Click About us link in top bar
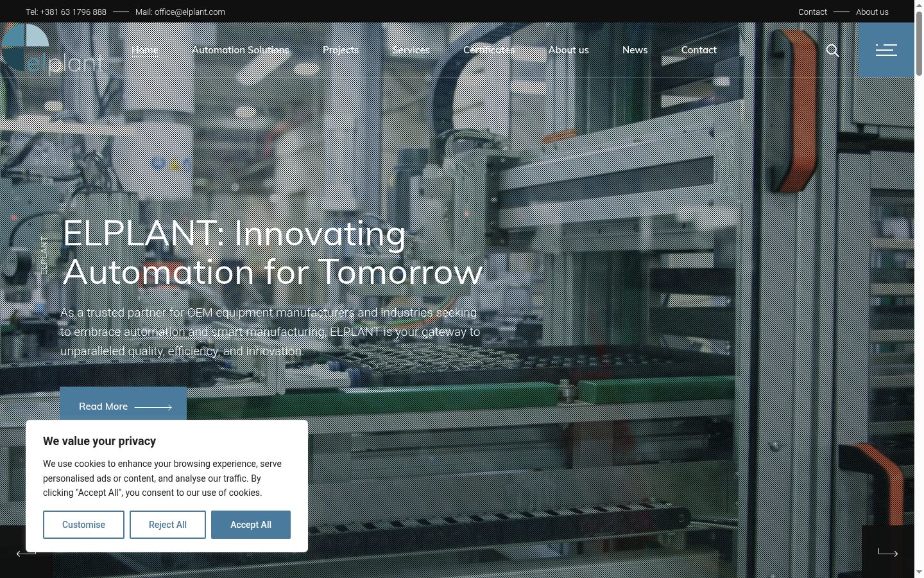This screenshot has width=924, height=578. (x=872, y=12)
